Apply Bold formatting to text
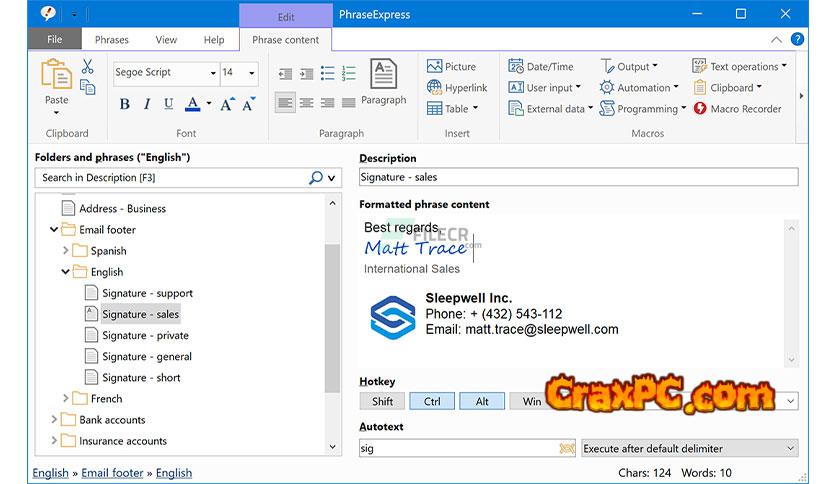This screenshot has width=836, height=484. click(x=124, y=104)
